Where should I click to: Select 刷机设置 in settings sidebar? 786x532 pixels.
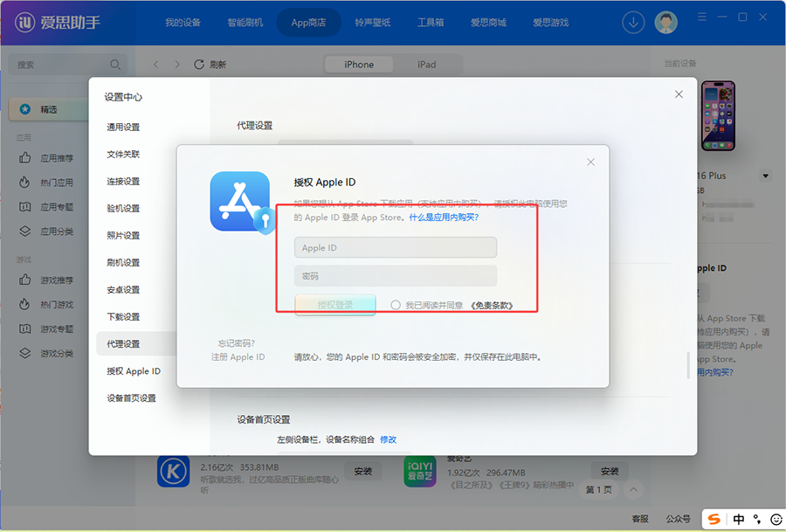click(x=123, y=263)
